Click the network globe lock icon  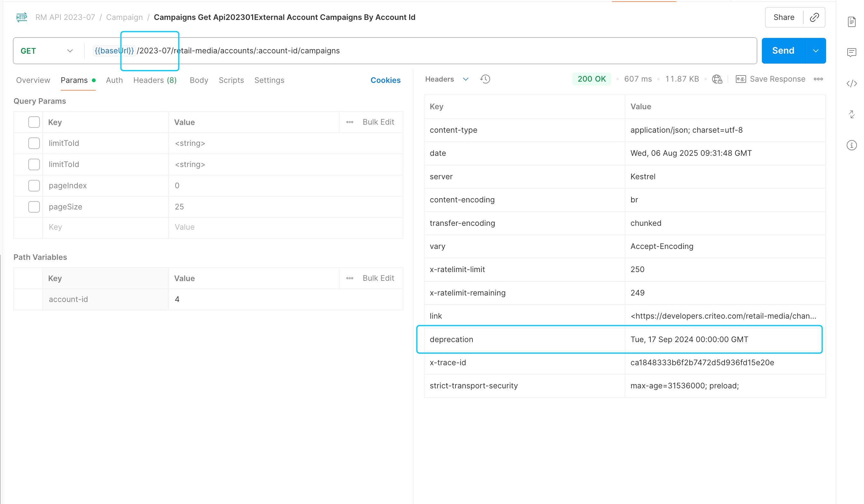point(717,79)
